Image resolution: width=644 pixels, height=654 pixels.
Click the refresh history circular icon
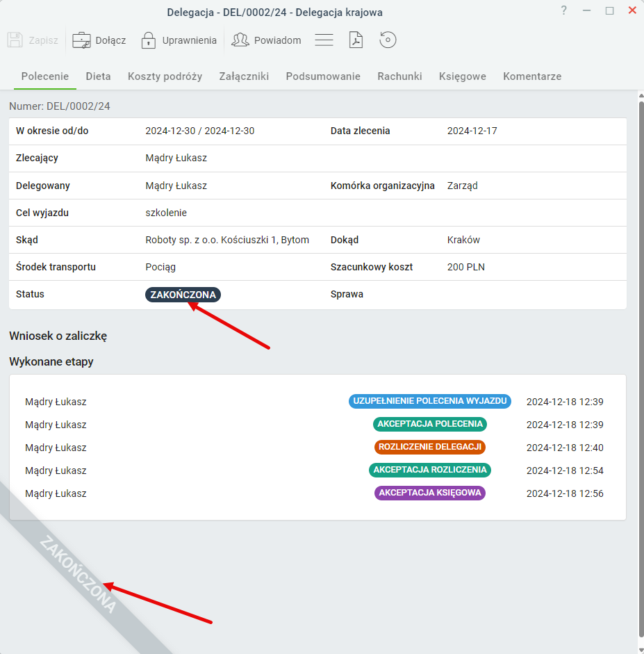click(x=388, y=40)
